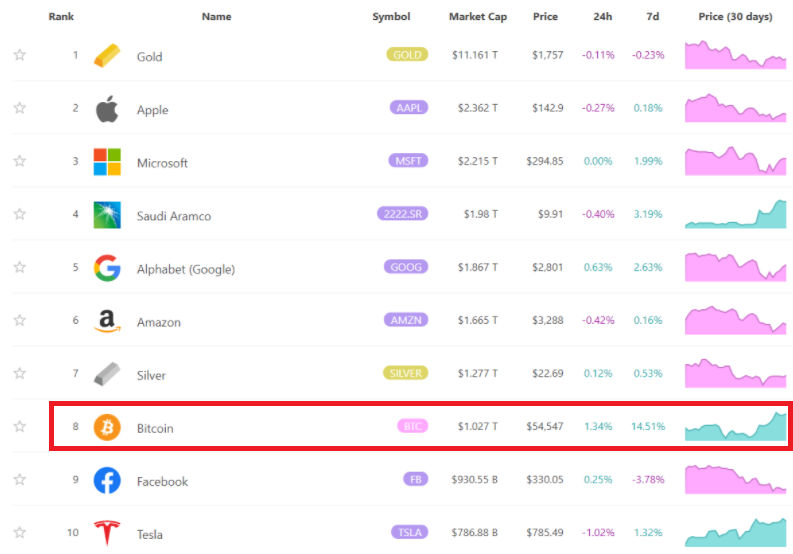Image resolution: width=793 pixels, height=554 pixels.
Task: Star Amazon as a favorite
Action: 20,320
